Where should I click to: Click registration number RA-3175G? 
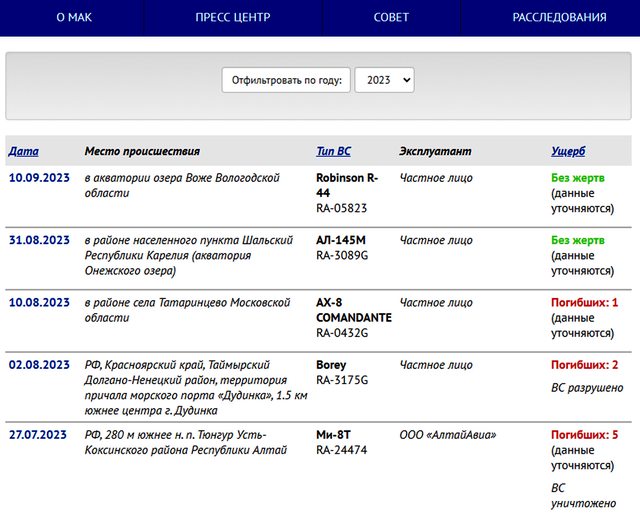pos(342,380)
